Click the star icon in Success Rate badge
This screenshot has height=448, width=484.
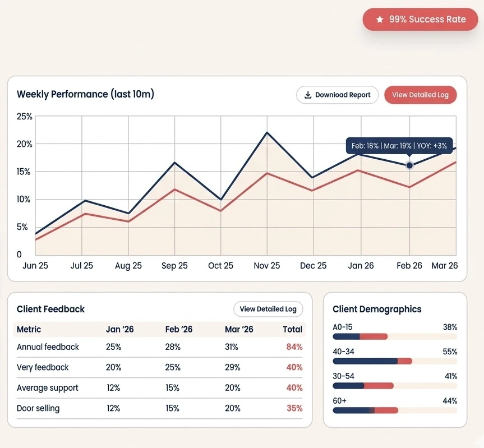380,20
